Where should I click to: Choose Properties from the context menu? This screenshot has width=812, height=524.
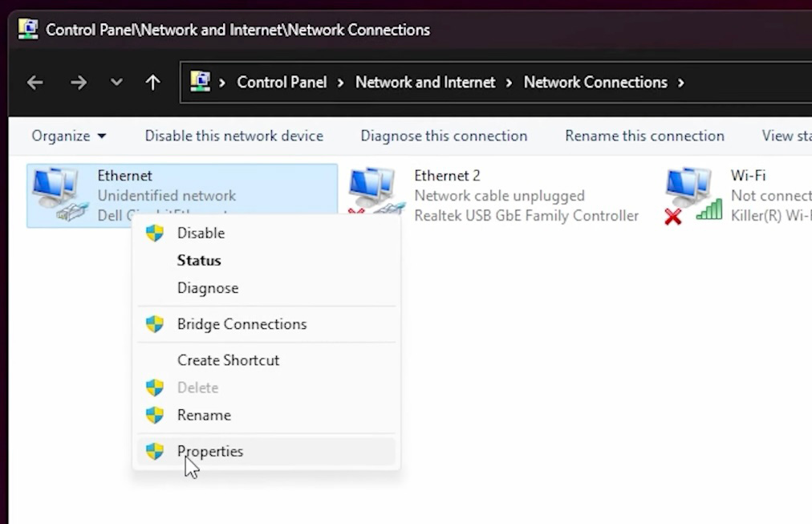click(x=210, y=451)
